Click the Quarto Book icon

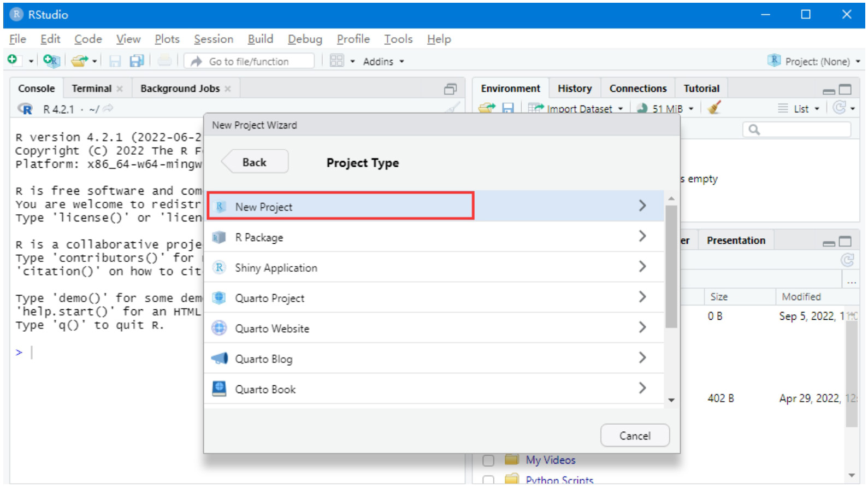(220, 389)
